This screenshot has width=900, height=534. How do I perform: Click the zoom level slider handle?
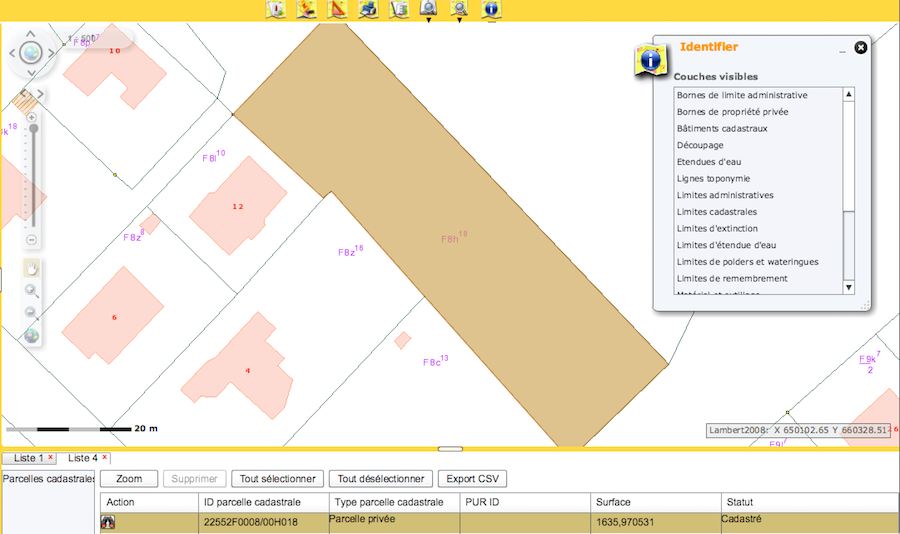[x=34, y=129]
